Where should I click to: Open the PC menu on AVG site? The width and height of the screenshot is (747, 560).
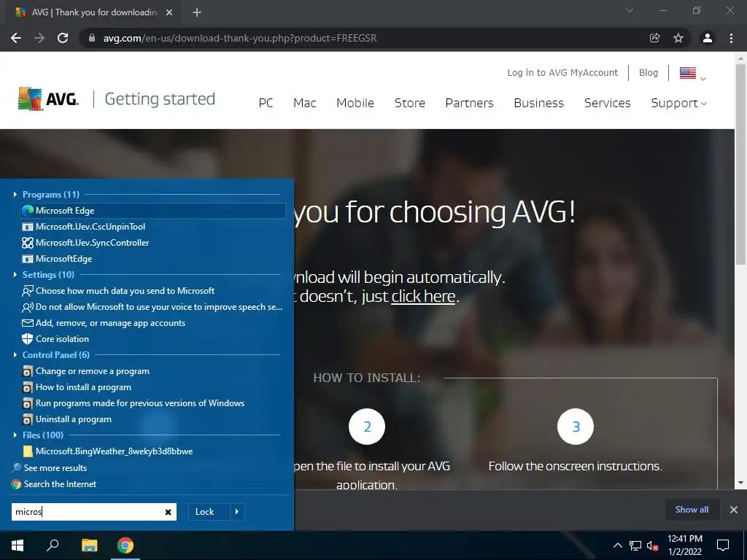point(266,103)
